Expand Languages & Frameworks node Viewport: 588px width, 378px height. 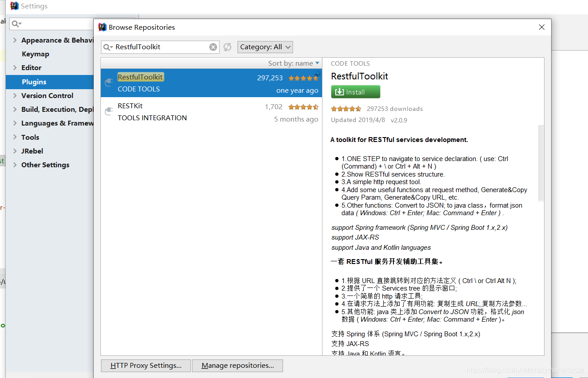tap(15, 123)
